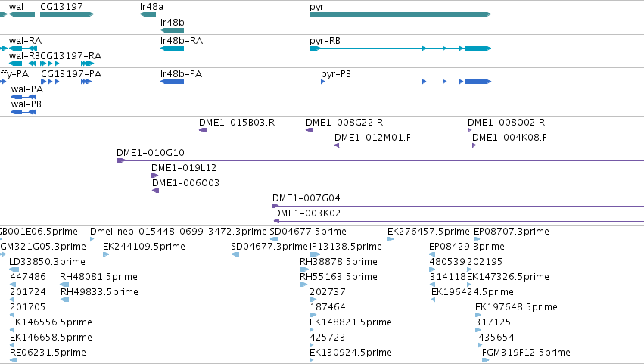Viewport: 644px width, 364px height.
Task: Click the DME1-007G04 BAC clone
Action: tap(458, 207)
